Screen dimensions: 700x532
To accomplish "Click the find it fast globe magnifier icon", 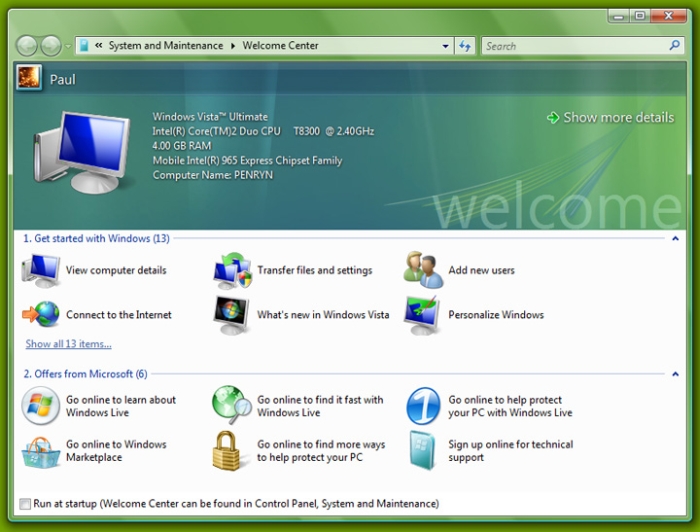I will point(232,405).
